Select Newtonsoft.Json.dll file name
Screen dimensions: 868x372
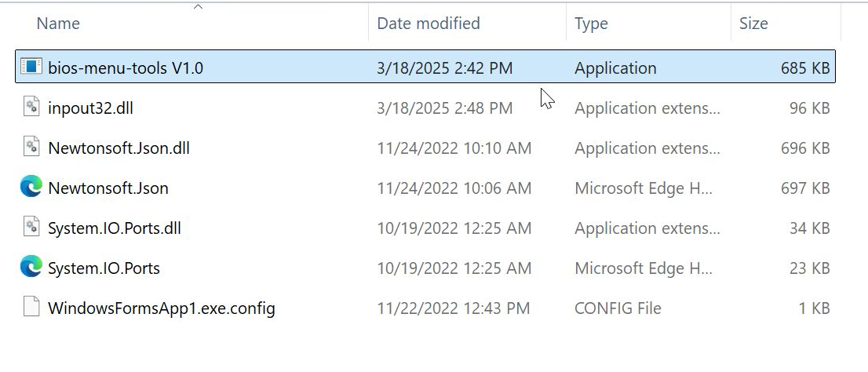(119, 148)
